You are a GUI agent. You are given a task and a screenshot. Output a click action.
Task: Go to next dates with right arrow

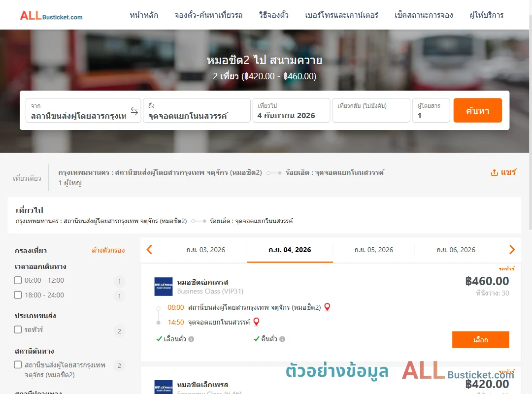click(x=512, y=250)
